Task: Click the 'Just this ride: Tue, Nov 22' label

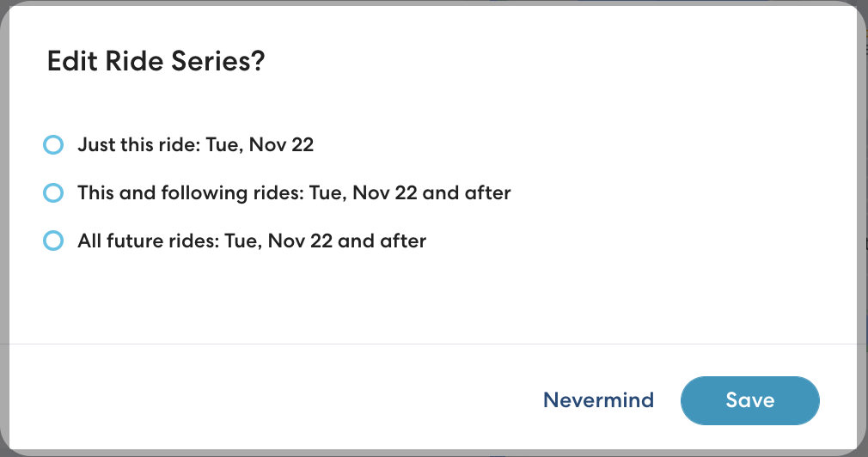Action: click(195, 145)
